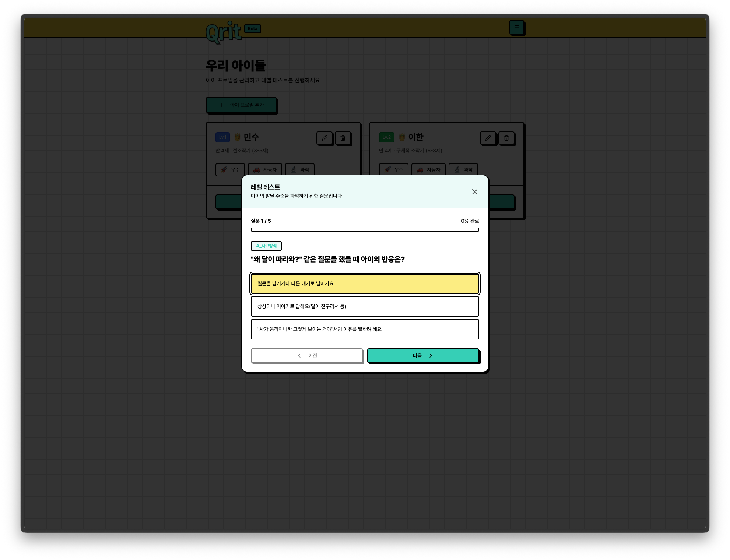Select answer 질문을 넘기거나 다른 얘기로 넘어가요
Image resolution: width=730 pixels, height=560 pixels.
[365, 283]
